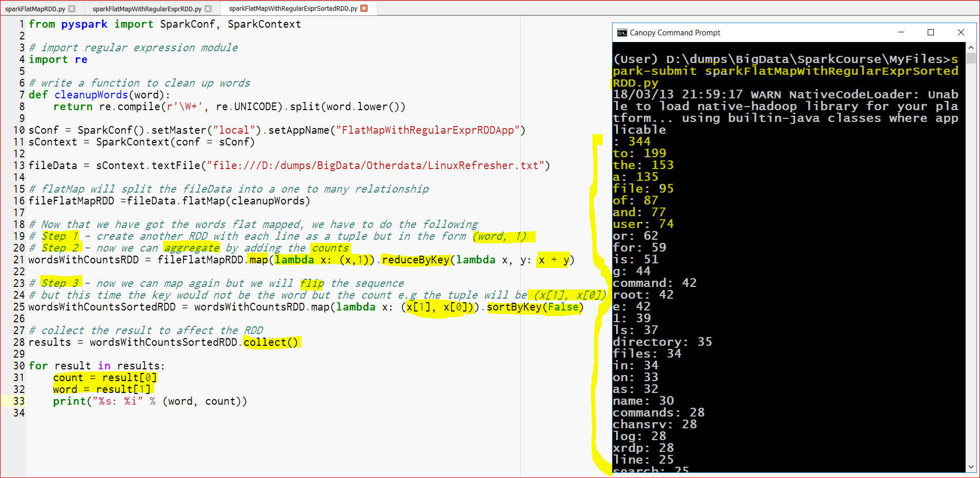This screenshot has height=478, width=980.
Task: Click the Canopy Command Prompt window icon
Action: tap(622, 33)
